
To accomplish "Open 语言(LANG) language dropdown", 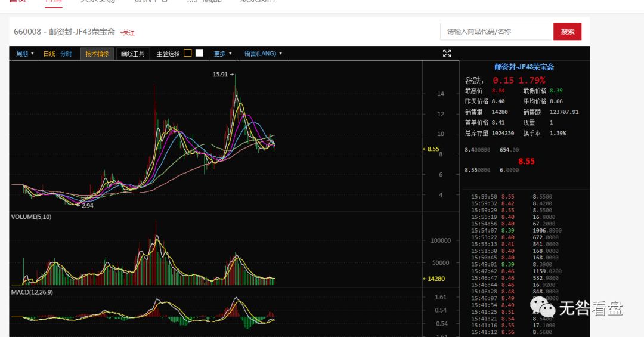I will point(263,54).
